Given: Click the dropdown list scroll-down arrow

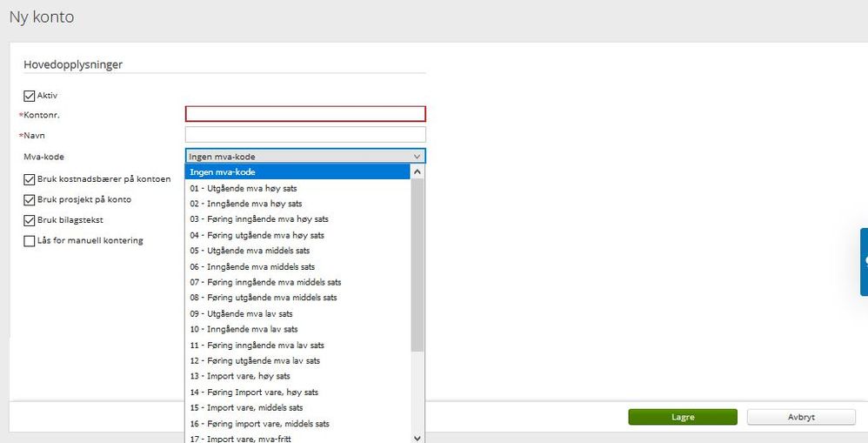Looking at the screenshot, I should [x=417, y=438].
